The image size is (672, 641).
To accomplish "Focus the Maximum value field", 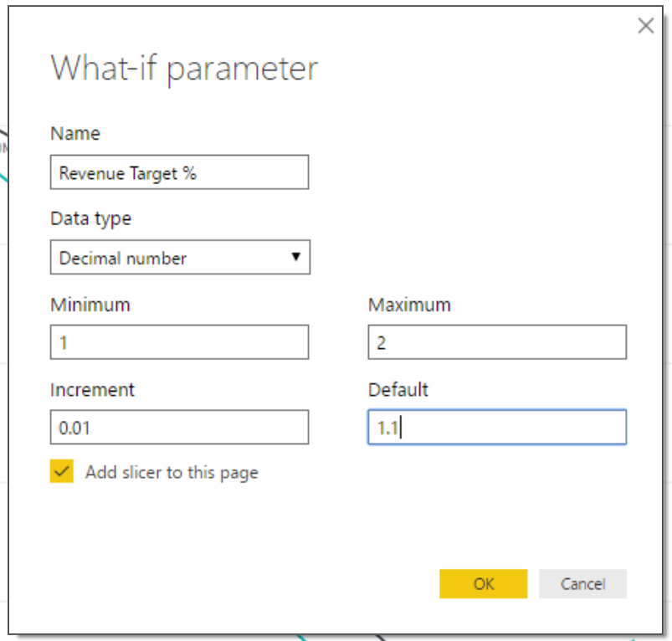I will click(496, 343).
